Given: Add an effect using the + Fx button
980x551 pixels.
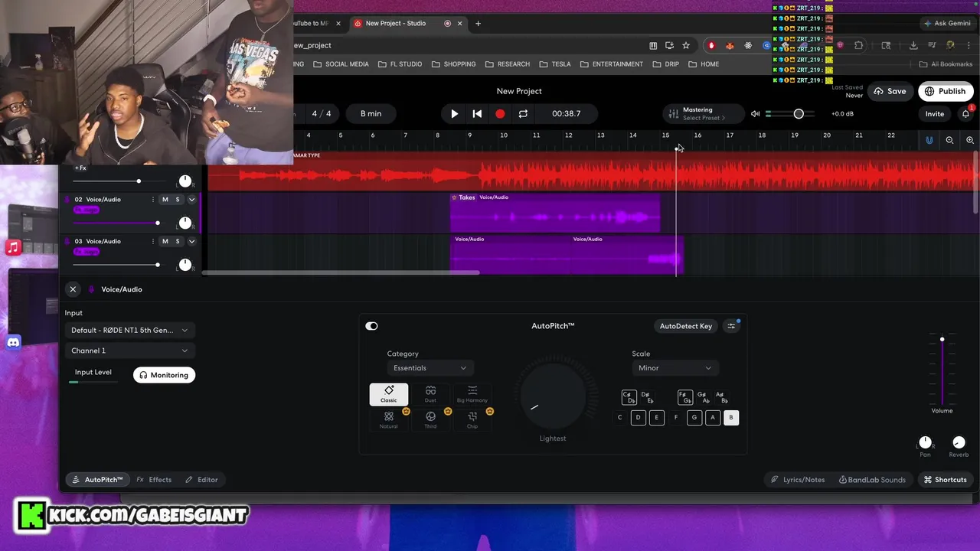Looking at the screenshot, I should (x=80, y=168).
